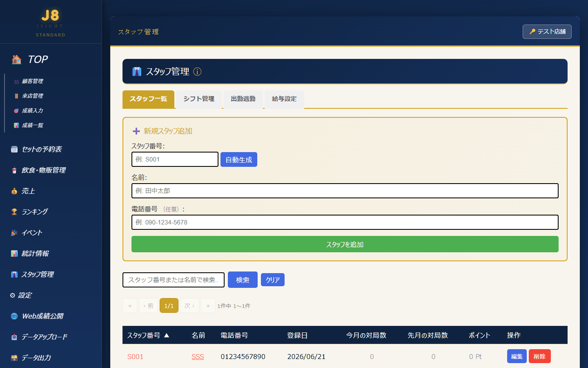Click the 売上 money bag icon
The image size is (588, 368).
tap(14, 191)
